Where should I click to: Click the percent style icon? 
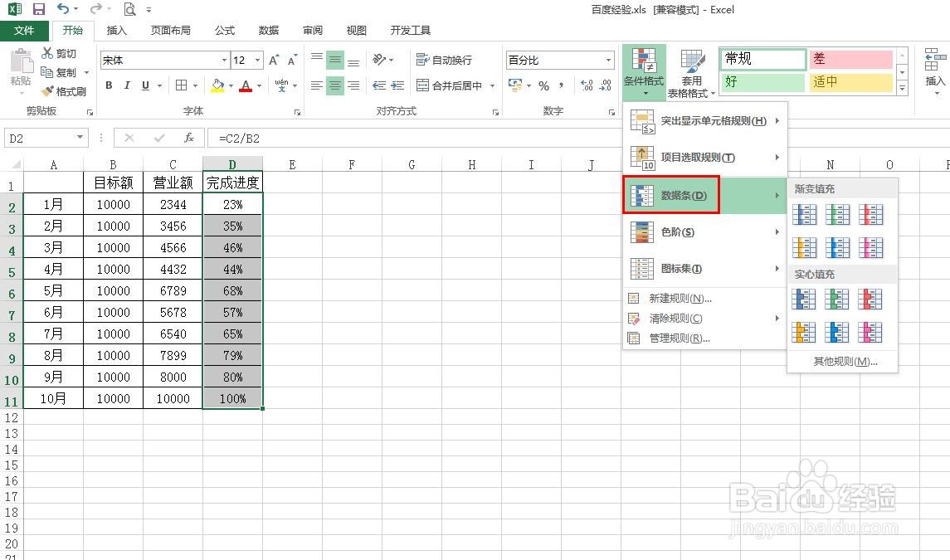(x=544, y=85)
